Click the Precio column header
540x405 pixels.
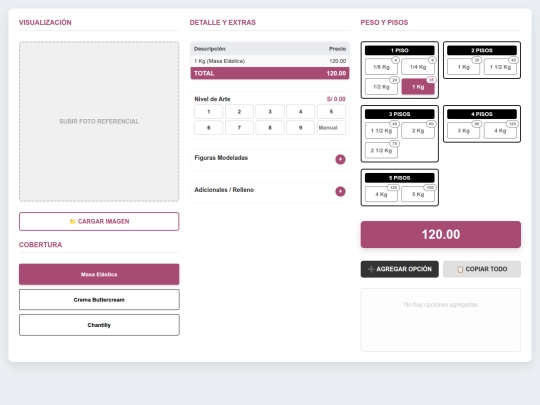click(337, 49)
